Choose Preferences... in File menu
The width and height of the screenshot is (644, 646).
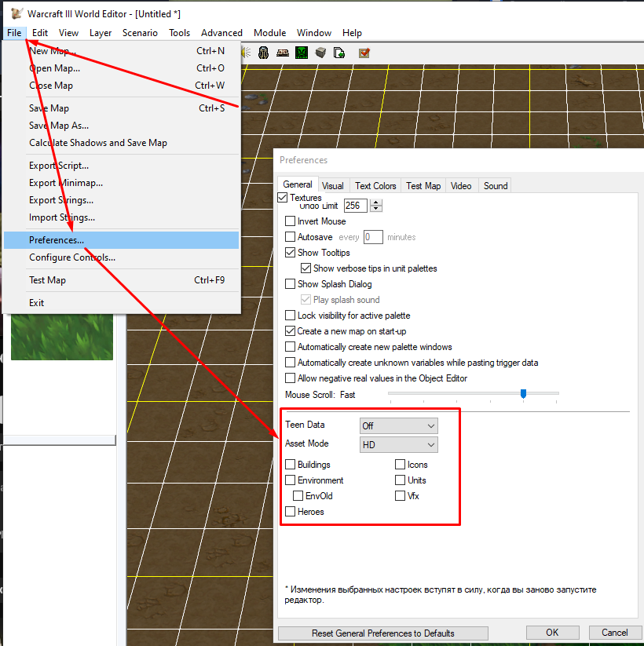point(121,240)
